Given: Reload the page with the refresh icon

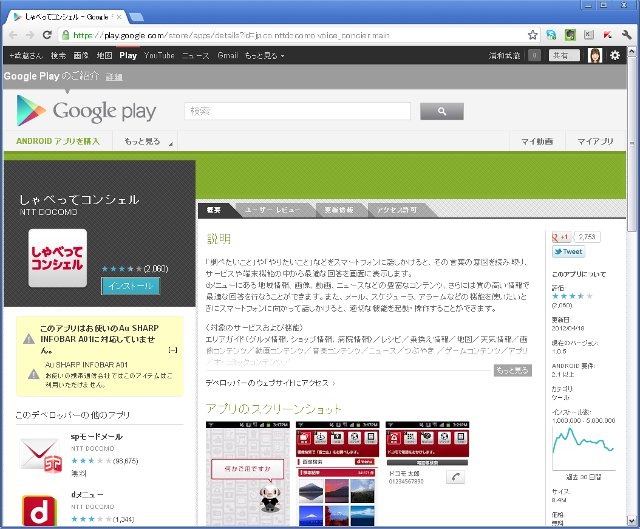Looking at the screenshot, I should pyautogui.click(x=47, y=35).
